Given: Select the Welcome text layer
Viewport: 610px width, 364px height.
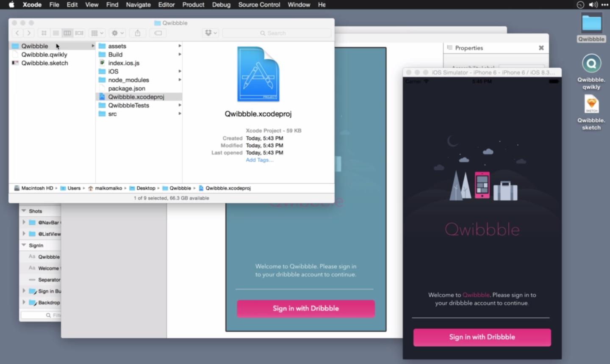Looking at the screenshot, I should [x=41, y=268].
